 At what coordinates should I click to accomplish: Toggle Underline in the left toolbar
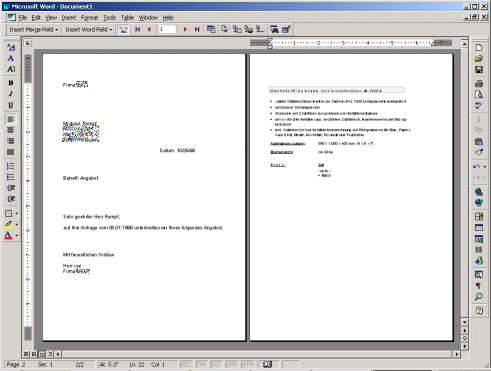pos(11,105)
